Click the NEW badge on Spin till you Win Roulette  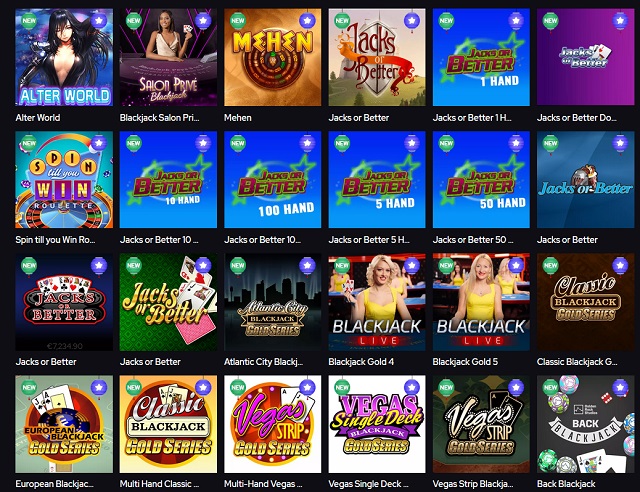tap(29, 143)
